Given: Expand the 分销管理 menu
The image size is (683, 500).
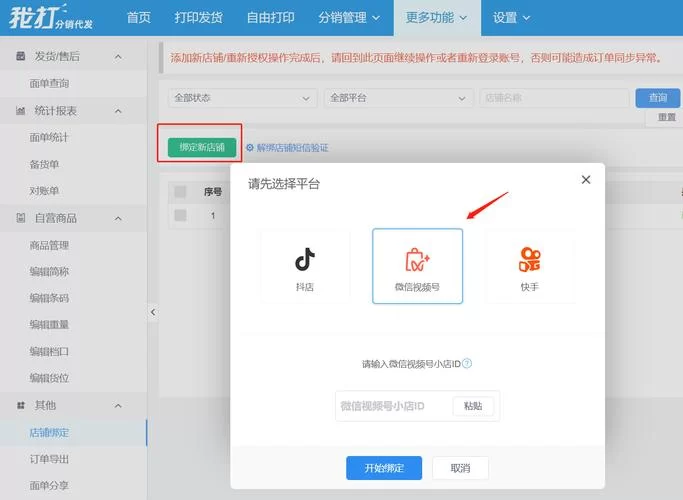Looking at the screenshot, I should point(349,18).
